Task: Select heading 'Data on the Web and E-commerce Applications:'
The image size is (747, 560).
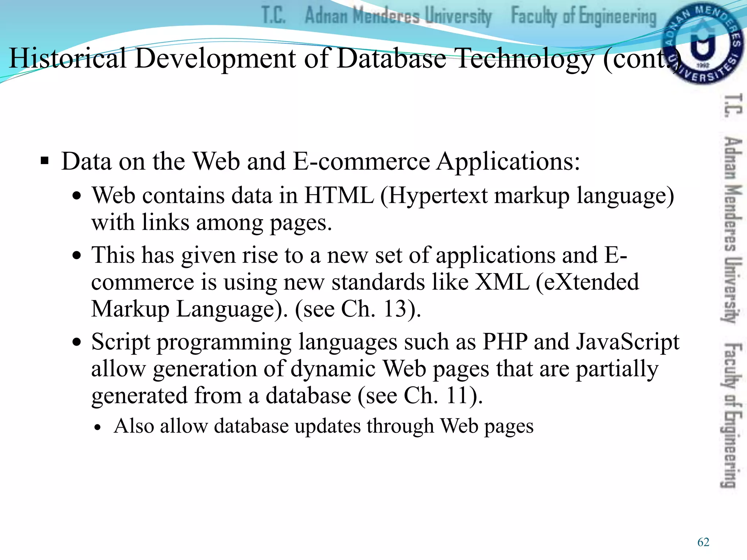Action: click(x=321, y=161)
